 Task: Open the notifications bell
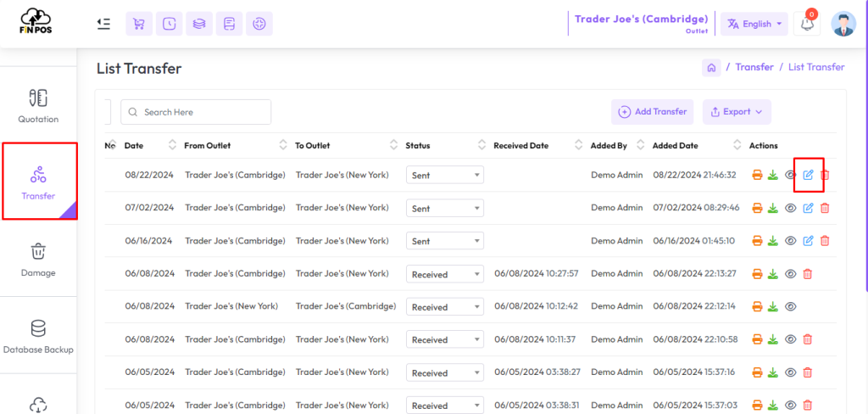(807, 24)
